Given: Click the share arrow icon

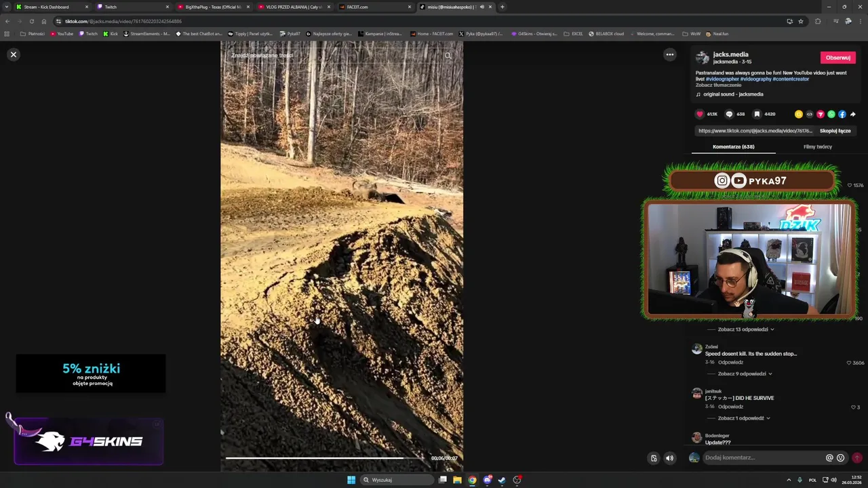Looking at the screenshot, I should coord(852,114).
